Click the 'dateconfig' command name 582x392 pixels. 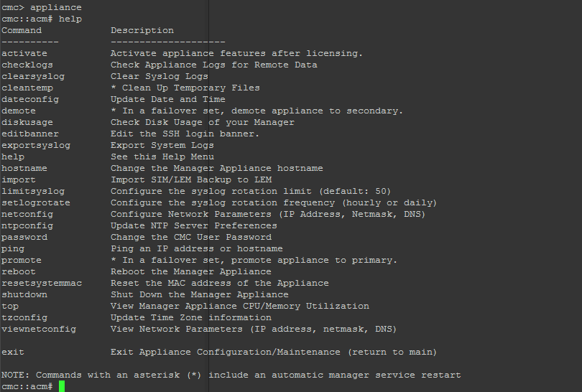tap(30, 99)
